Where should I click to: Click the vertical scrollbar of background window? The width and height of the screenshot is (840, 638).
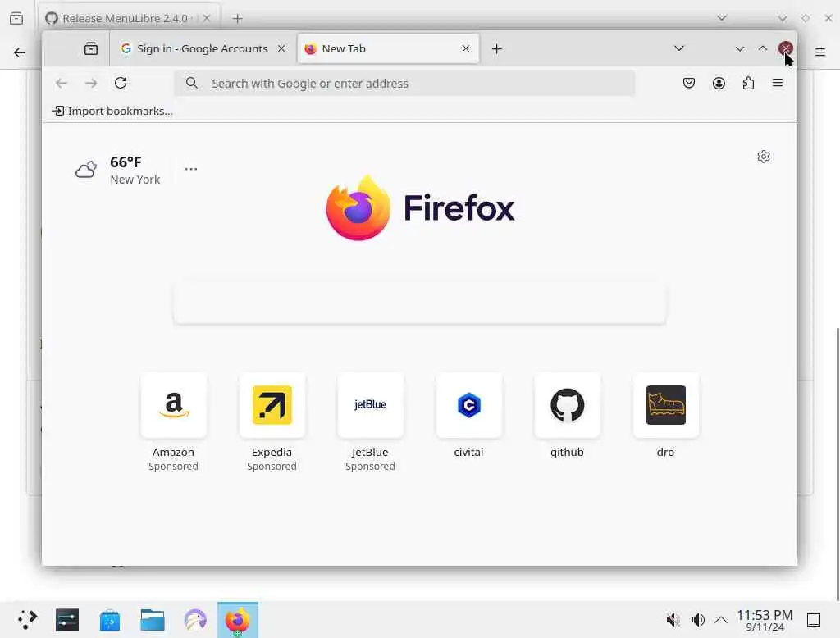pyautogui.click(x=838, y=463)
